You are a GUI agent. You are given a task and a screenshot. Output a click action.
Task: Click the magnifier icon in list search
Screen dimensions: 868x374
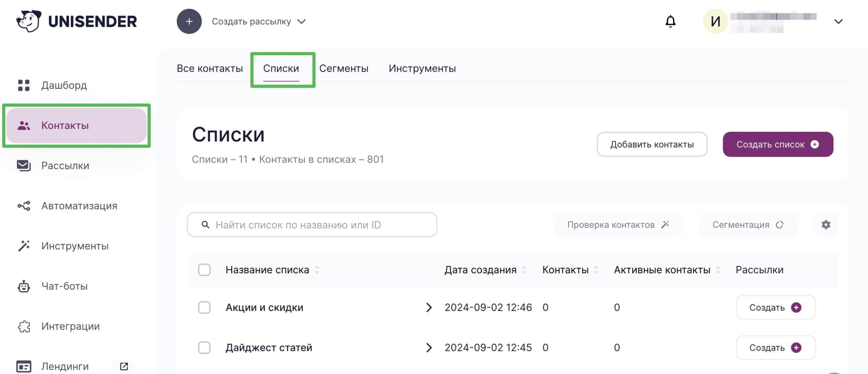[205, 225]
